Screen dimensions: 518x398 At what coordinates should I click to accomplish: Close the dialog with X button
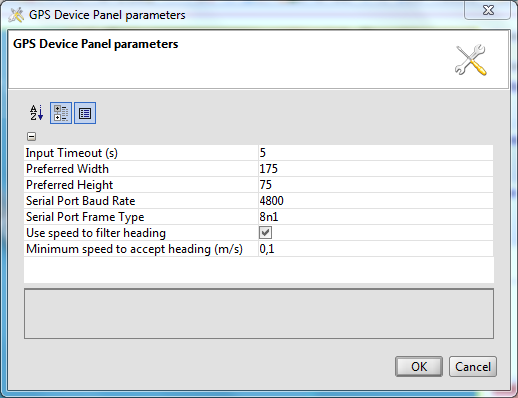(488, 11)
